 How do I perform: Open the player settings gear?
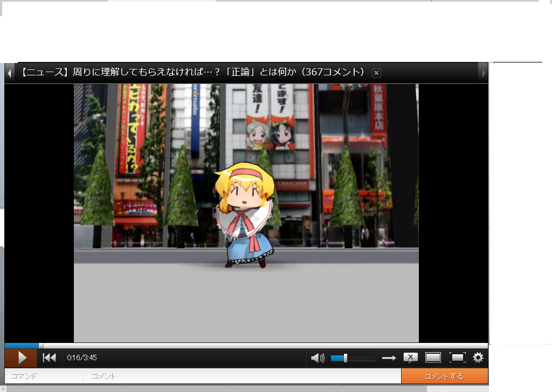pos(478,358)
